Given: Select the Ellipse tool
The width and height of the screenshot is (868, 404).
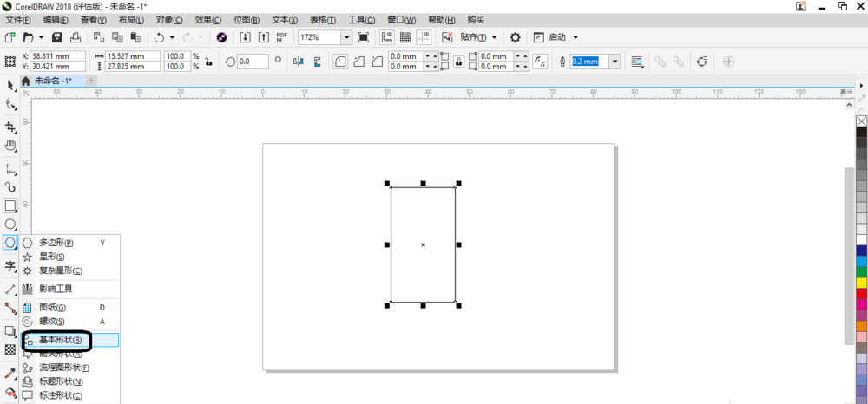Looking at the screenshot, I should 10,224.
